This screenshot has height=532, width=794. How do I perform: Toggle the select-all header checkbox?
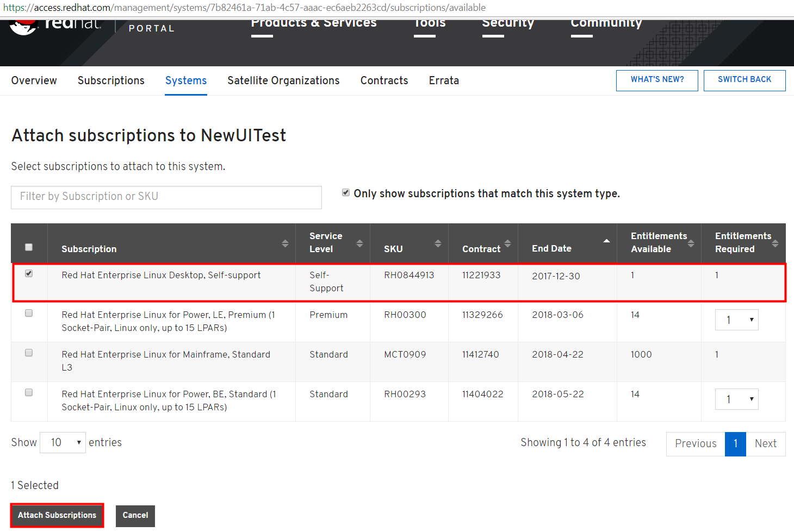coord(29,247)
